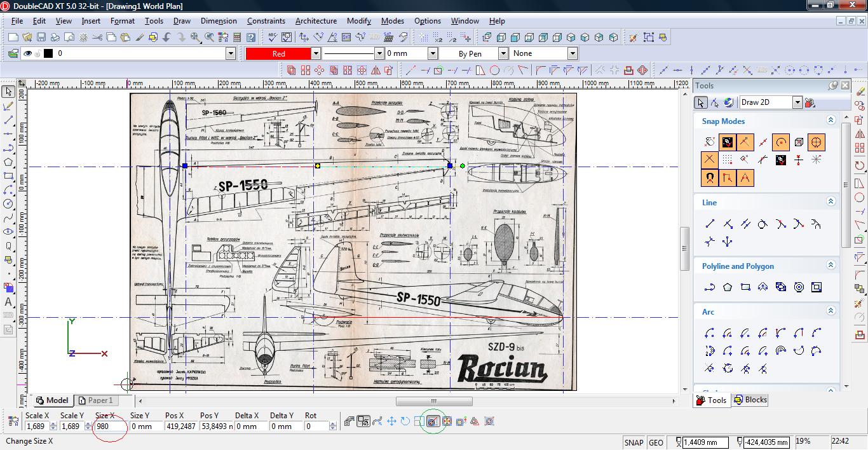
Task: Open the Red pen color dropdown
Action: coord(315,54)
